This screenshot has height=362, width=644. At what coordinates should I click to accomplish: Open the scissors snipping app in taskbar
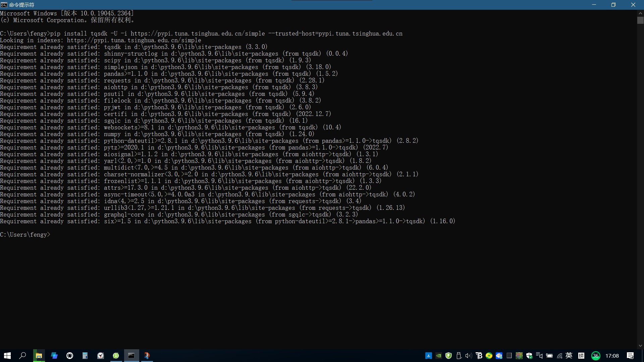point(147,356)
